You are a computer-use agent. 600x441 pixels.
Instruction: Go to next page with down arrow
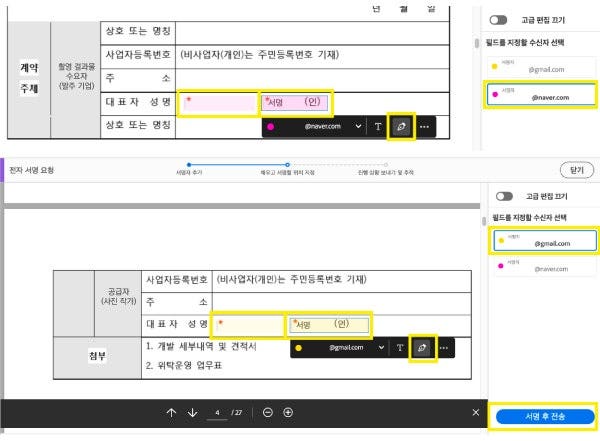[192, 413]
